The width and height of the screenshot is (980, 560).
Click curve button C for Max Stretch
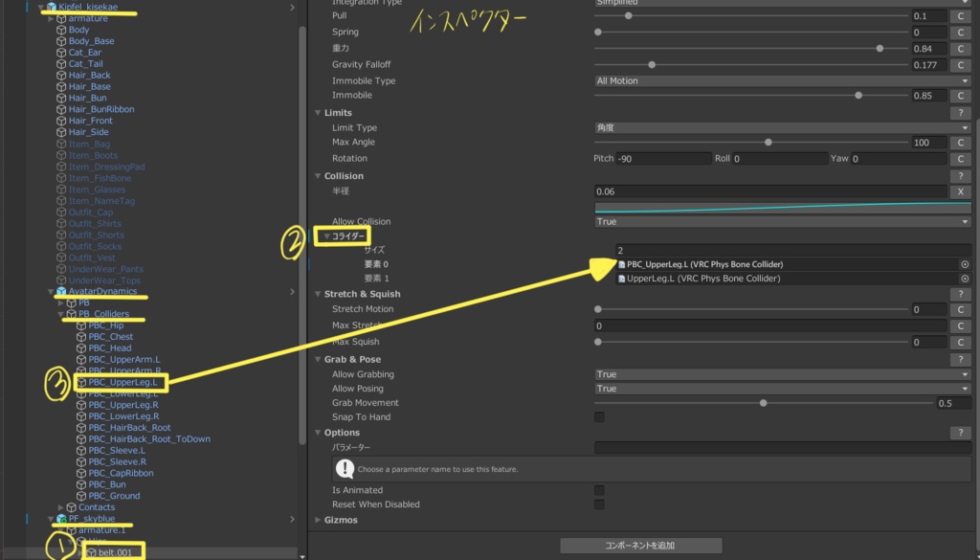(x=960, y=326)
